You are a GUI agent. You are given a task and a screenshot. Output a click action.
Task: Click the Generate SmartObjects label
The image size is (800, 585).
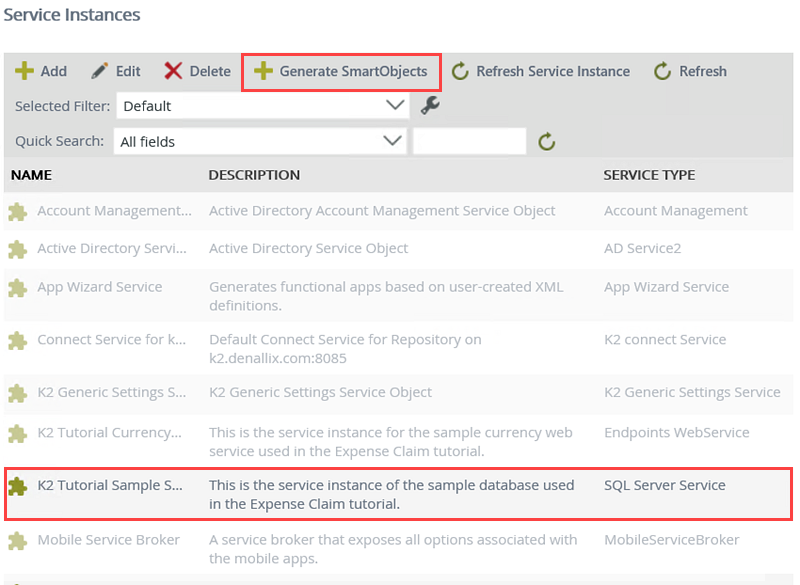[x=353, y=71]
